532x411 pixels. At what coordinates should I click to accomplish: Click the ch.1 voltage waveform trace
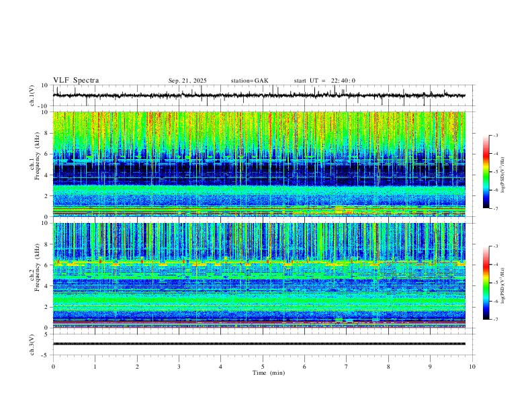(259, 95)
